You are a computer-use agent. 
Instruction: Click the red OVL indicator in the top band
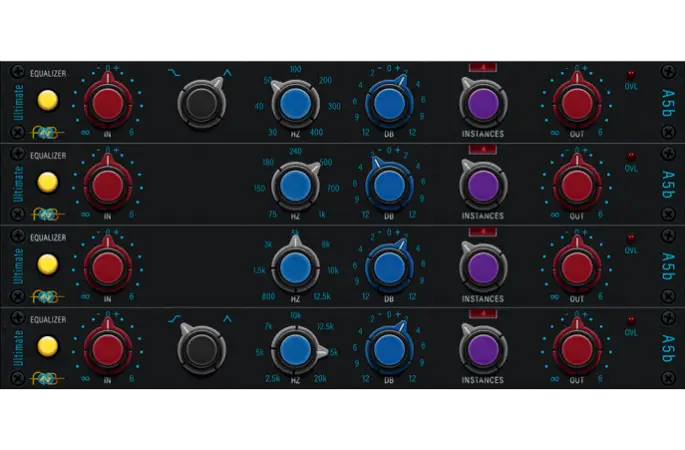(630, 75)
